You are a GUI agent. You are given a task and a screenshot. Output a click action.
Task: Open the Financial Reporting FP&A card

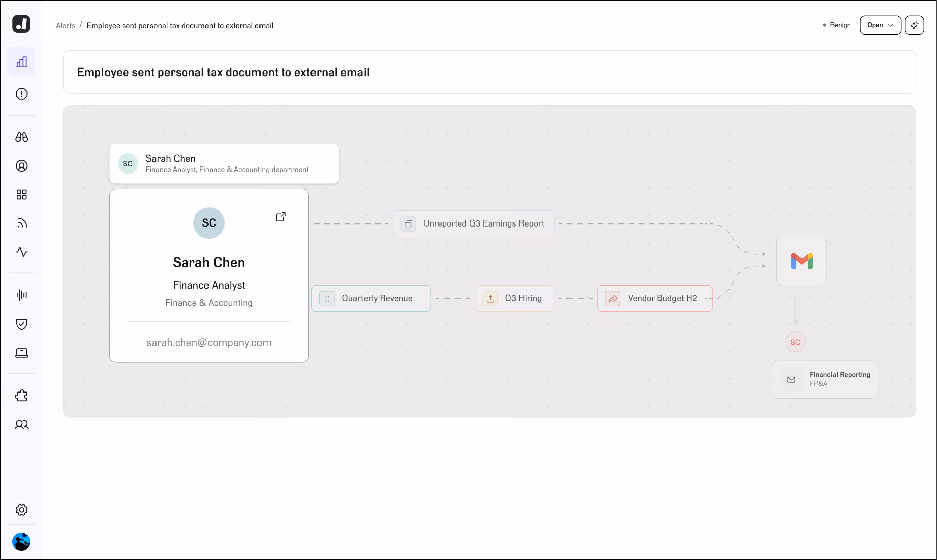tap(825, 379)
